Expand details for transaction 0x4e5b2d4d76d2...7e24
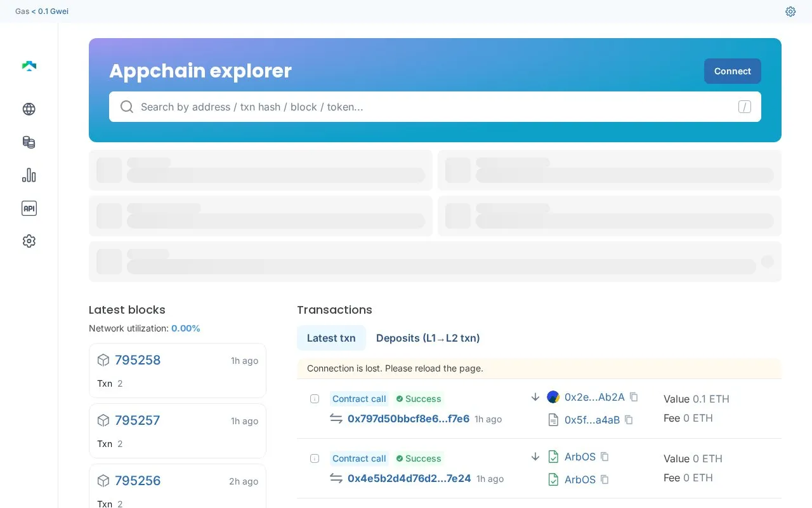Image resolution: width=812 pixels, height=508 pixels. (x=315, y=458)
